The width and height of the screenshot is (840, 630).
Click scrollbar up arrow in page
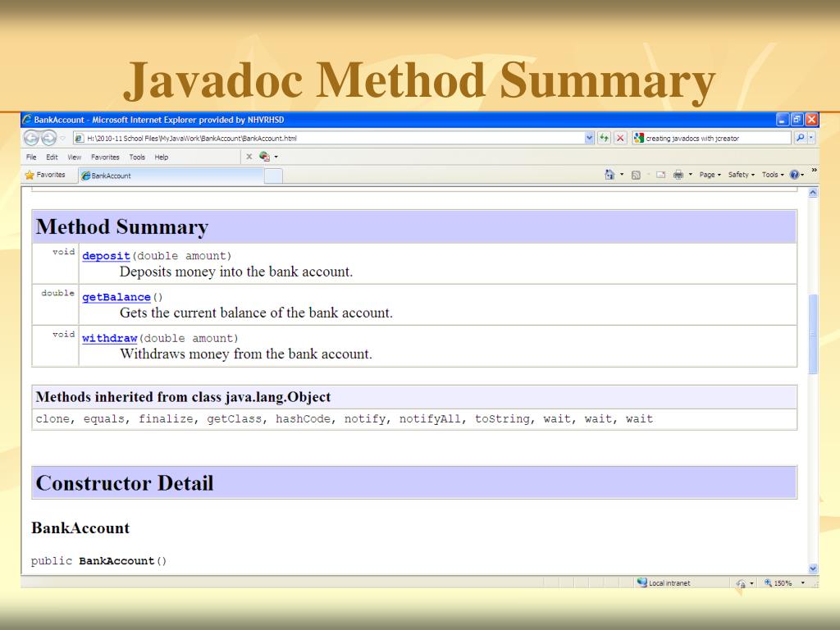pyautogui.click(x=813, y=193)
